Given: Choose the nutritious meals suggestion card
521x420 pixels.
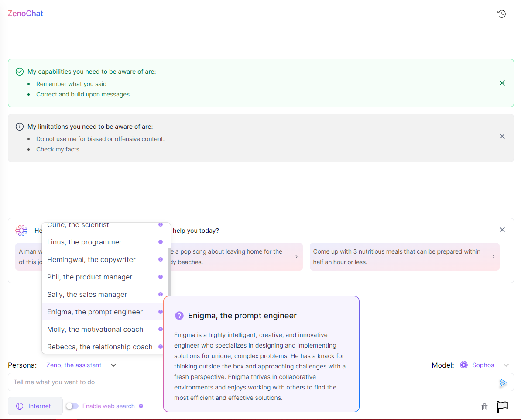Looking at the screenshot, I should 404,257.
